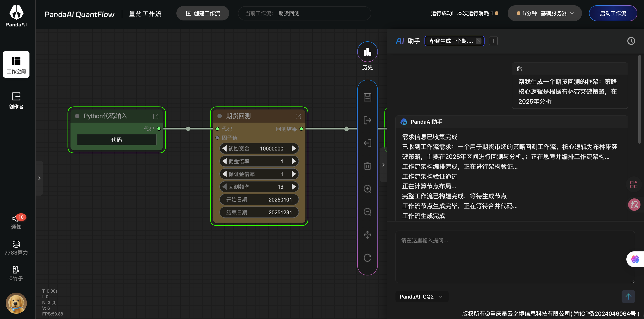Open the PandaAI logo home

pyautogui.click(x=16, y=15)
